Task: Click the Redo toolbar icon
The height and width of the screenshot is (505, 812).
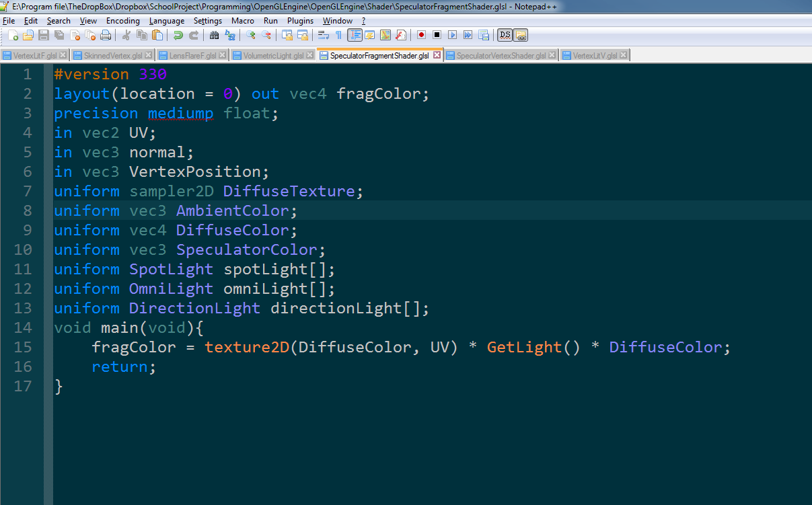Action: coord(194,35)
